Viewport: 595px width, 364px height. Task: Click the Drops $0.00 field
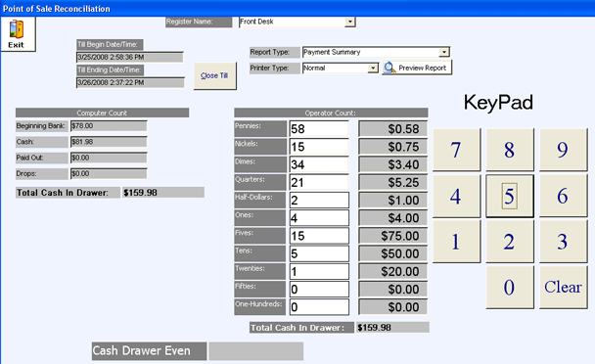(109, 174)
